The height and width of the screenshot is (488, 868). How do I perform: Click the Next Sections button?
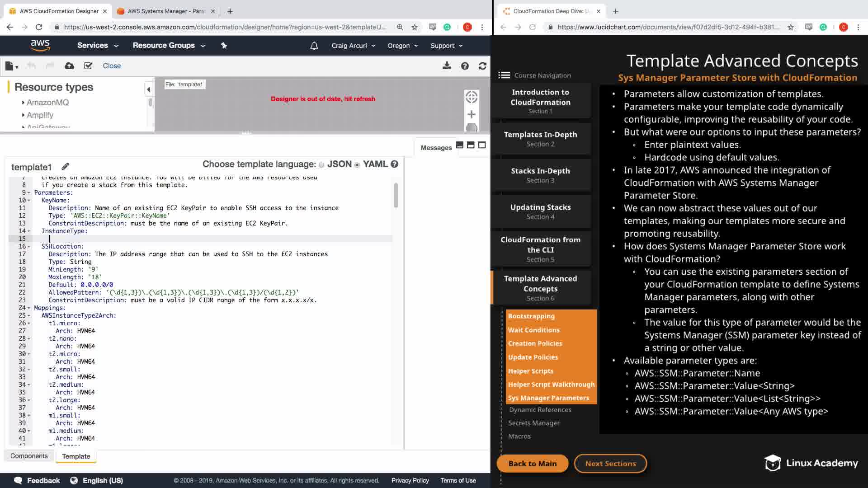pyautogui.click(x=610, y=464)
